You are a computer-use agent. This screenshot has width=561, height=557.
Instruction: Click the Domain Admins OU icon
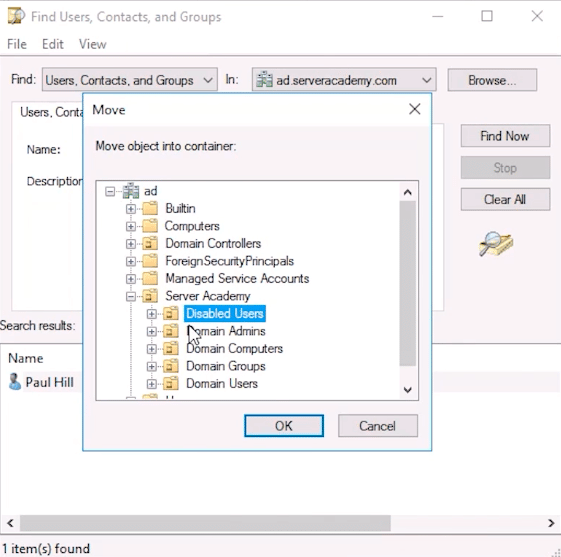tap(171, 331)
